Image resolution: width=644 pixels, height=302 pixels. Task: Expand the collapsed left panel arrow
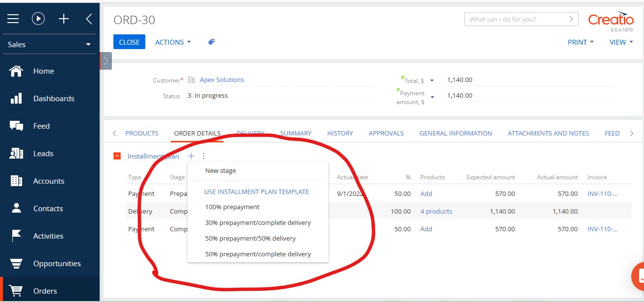click(x=106, y=61)
